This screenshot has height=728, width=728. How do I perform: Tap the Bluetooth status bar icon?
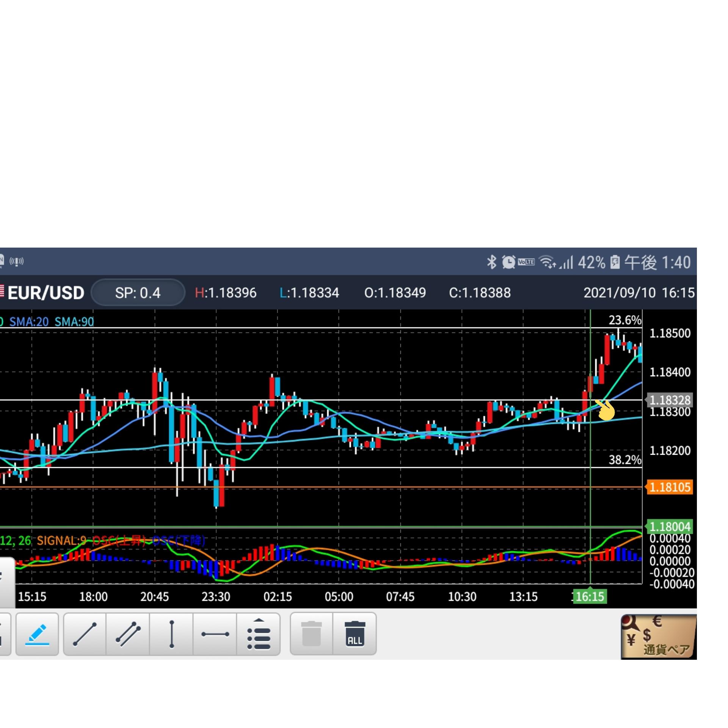click(x=492, y=262)
